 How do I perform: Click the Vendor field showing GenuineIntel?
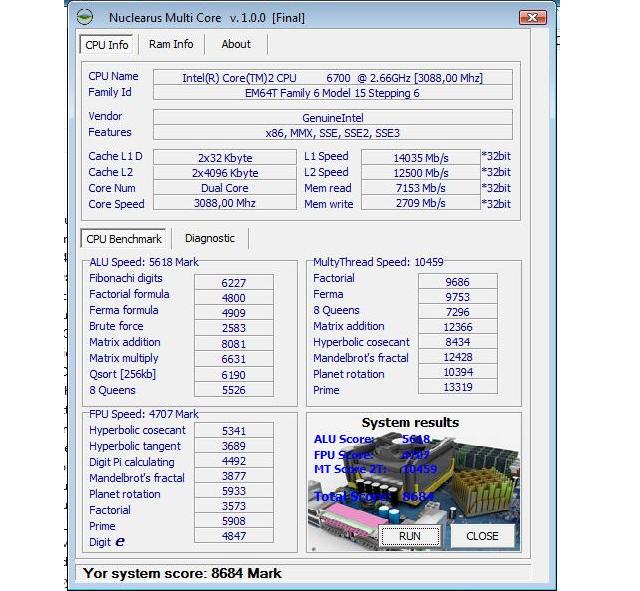tap(332, 117)
